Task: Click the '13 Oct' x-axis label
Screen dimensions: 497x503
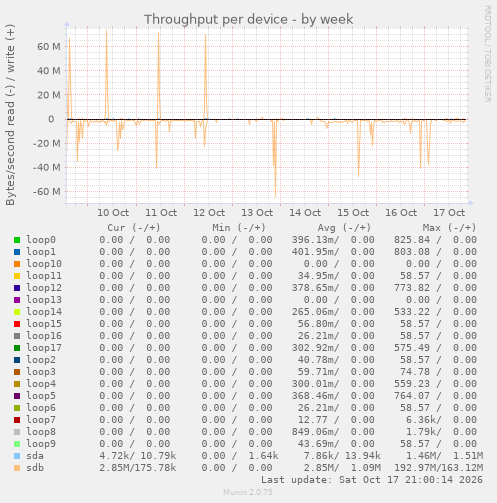Action: click(x=257, y=212)
